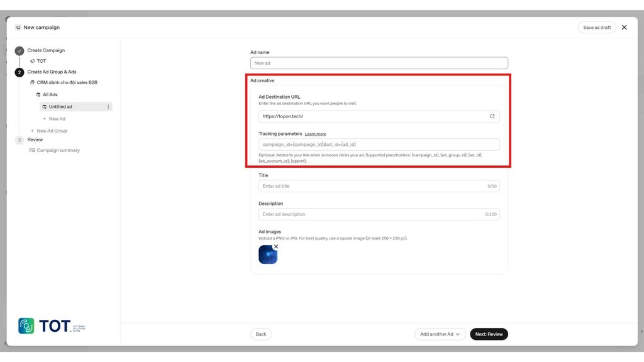Open Untitled ad options menu

(x=108, y=107)
